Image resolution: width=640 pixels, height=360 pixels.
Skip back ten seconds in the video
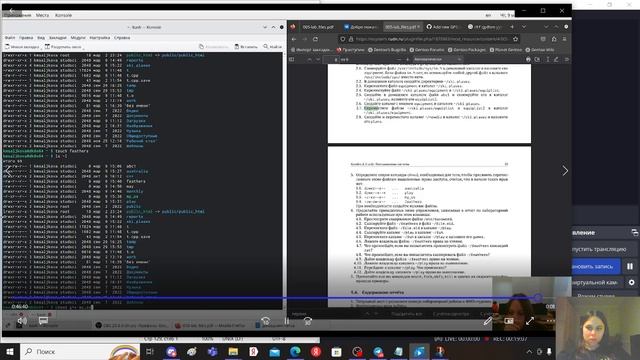point(265,321)
